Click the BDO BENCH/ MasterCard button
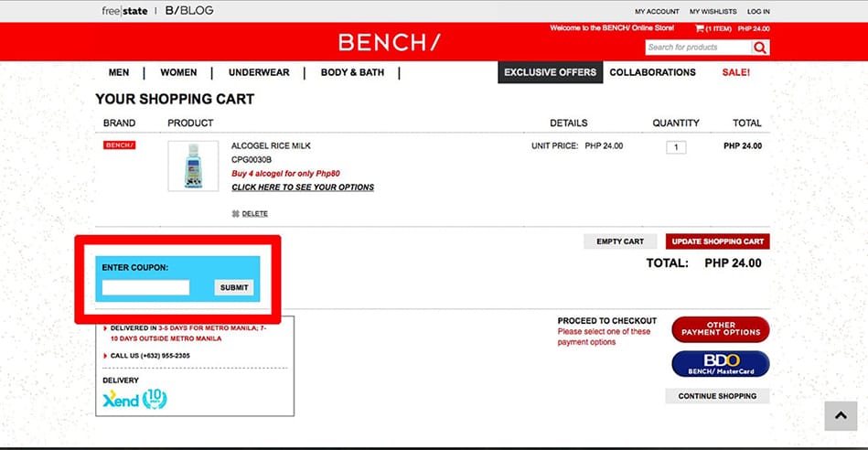Screen dimensions: 868x450 point(720,364)
